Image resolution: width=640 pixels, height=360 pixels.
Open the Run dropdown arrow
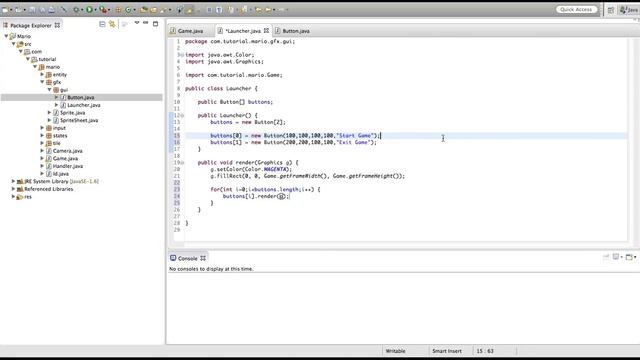pyautogui.click(x=96, y=10)
